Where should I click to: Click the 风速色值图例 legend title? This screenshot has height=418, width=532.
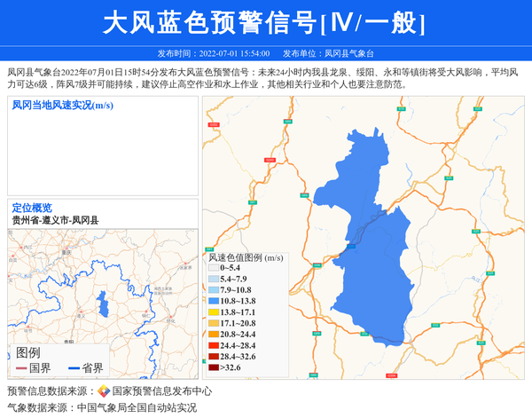click(x=245, y=257)
